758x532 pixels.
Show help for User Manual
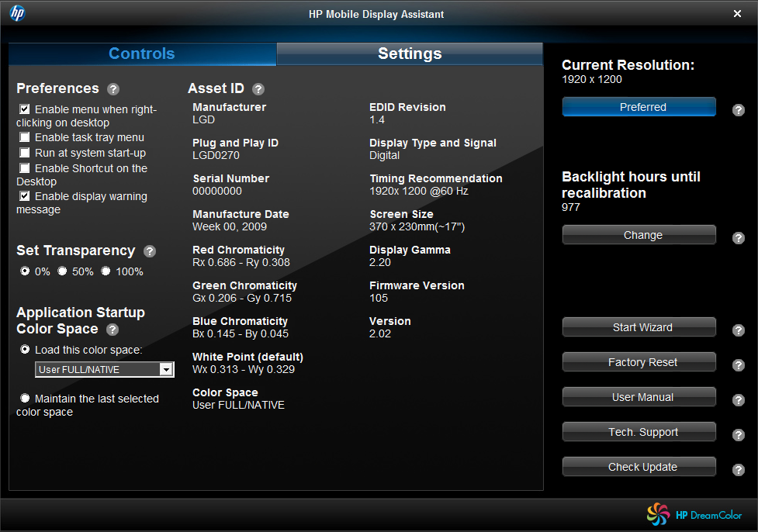[x=738, y=400]
